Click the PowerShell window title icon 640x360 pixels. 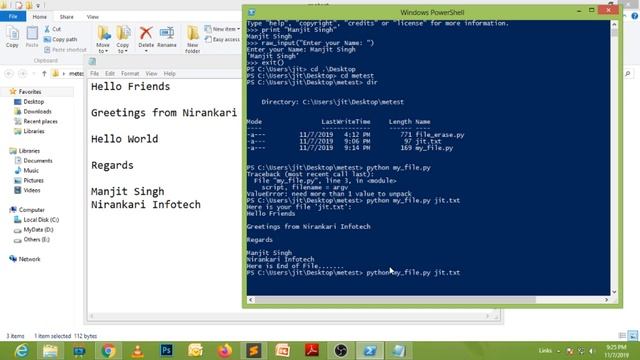click(x=252, y=12)
